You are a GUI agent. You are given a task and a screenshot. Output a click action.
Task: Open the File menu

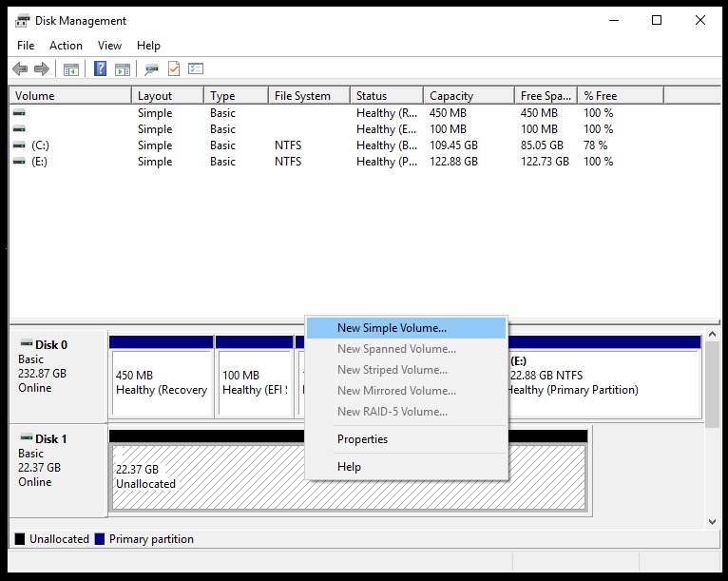[x=26, y=45]
